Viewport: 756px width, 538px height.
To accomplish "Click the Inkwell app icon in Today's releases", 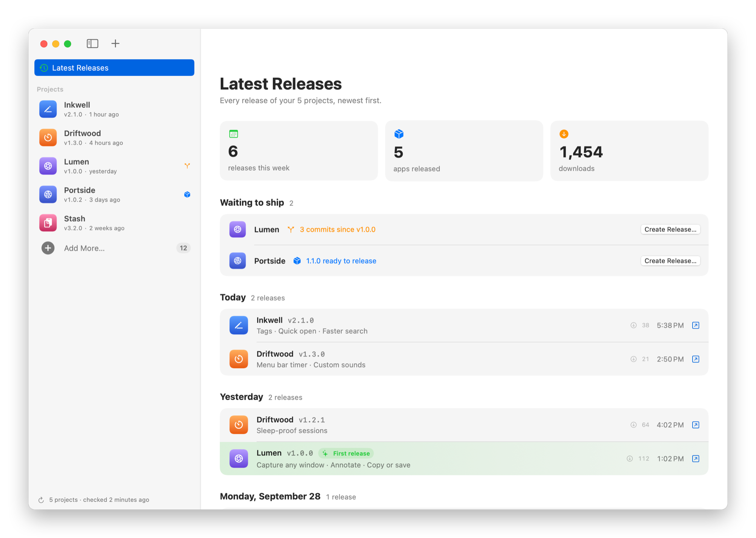I will 239,326.
